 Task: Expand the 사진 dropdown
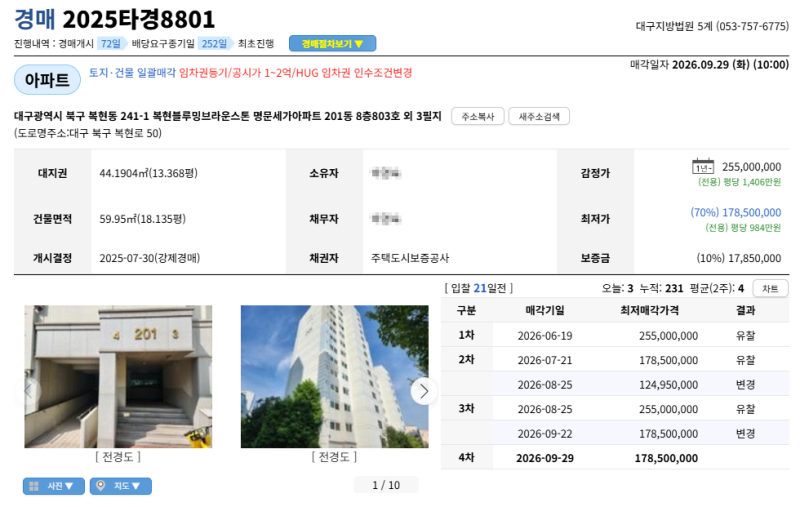(x=54, y=486)
